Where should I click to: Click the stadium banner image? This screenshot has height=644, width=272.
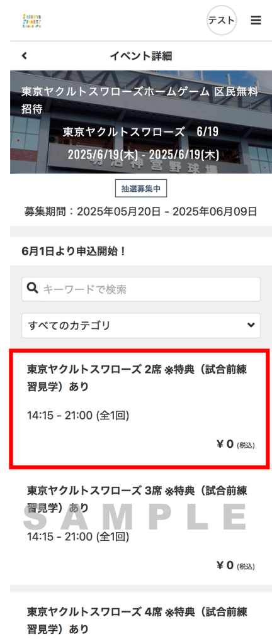click(x=141, y=122)
